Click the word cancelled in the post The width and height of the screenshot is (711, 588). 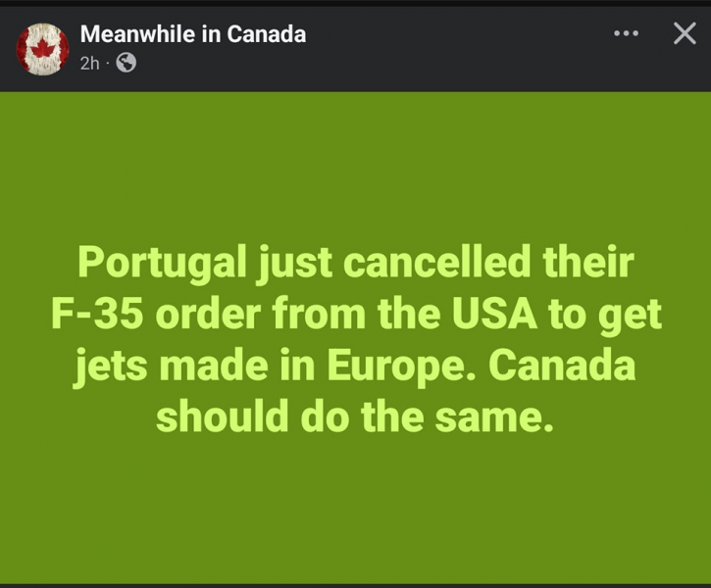pyautogui.click(x=436, y=262)
